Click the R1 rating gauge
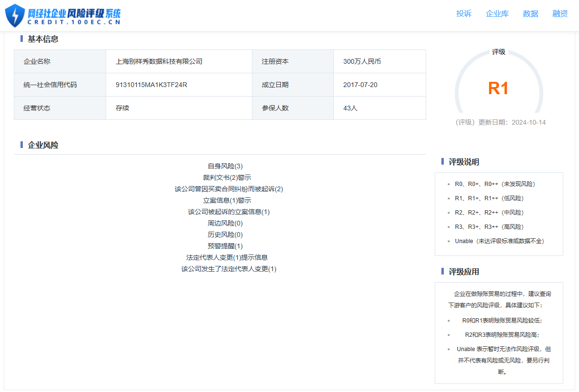The width and height of the screenshot is (579, 392). tap(499, 88)
